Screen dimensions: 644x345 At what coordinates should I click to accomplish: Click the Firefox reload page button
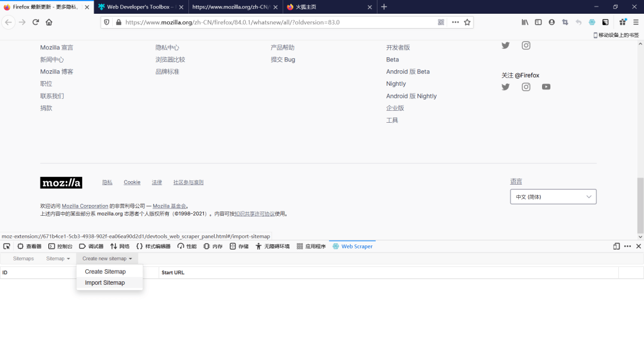(x=36, y=22)
